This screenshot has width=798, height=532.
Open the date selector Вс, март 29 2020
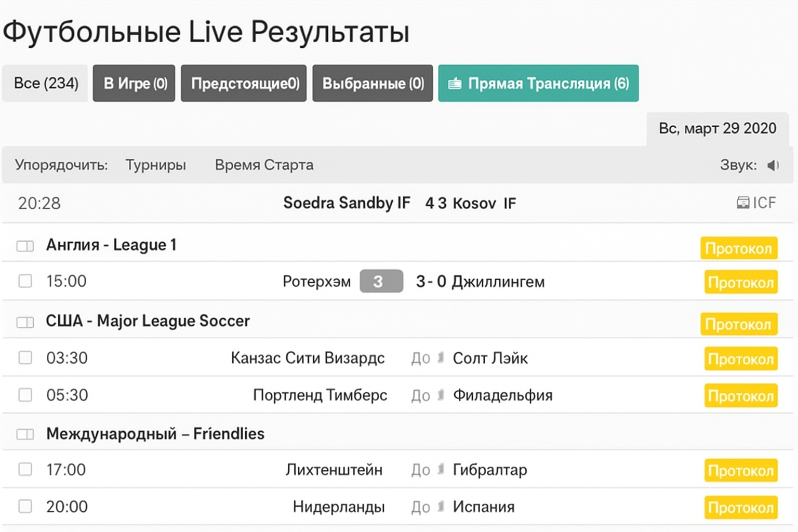pos(717,128)
